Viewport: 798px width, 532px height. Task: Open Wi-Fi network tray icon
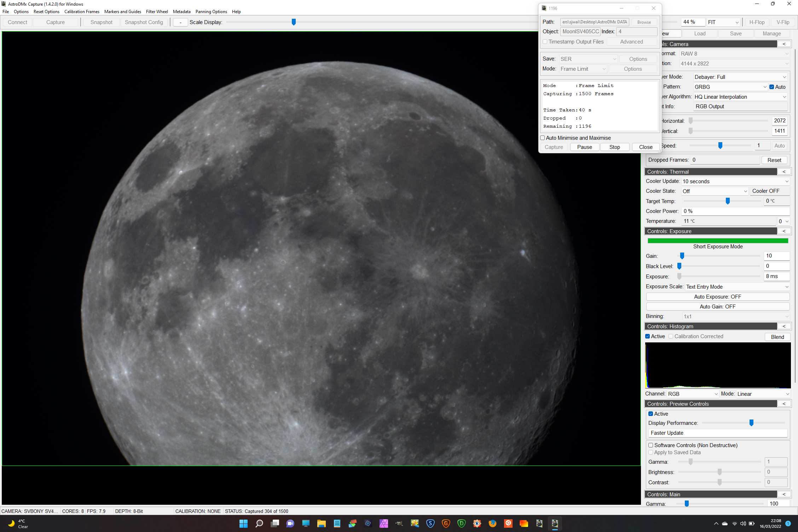734,524
